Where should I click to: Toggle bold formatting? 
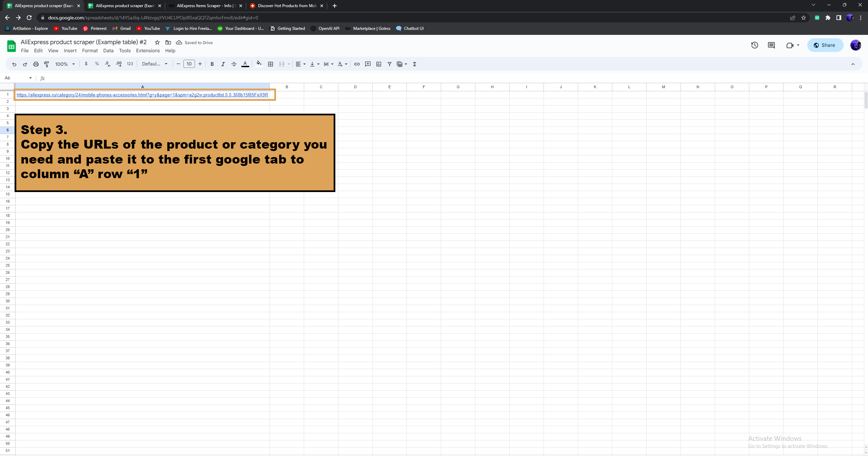(x=212, y=64)
